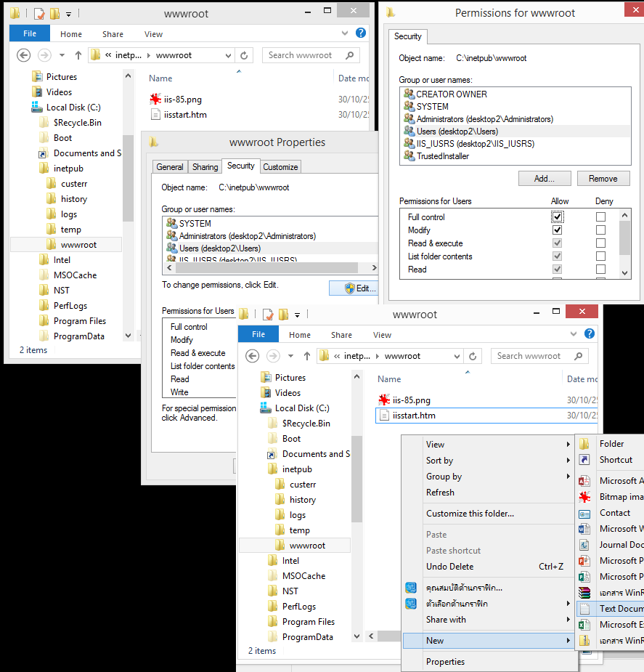
Task: Choose the Shortcut item in the New submenu
Action: [x=615, y=460]
